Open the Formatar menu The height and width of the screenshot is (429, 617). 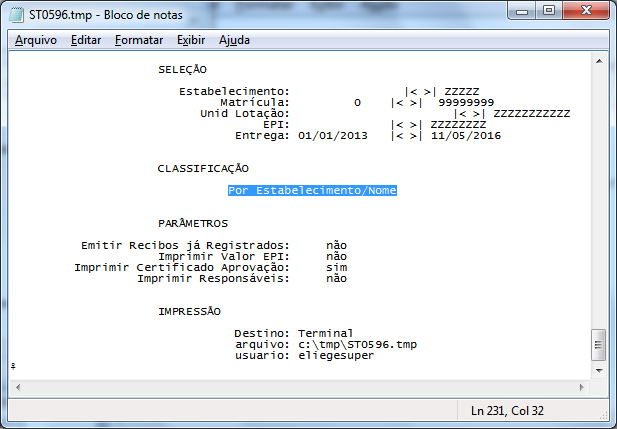(x=139, y=40)
